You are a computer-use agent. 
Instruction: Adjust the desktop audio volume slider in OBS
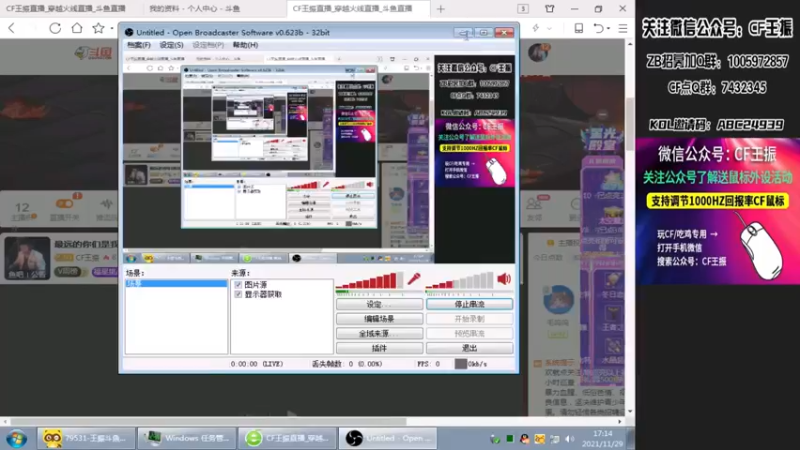(460, 281)
